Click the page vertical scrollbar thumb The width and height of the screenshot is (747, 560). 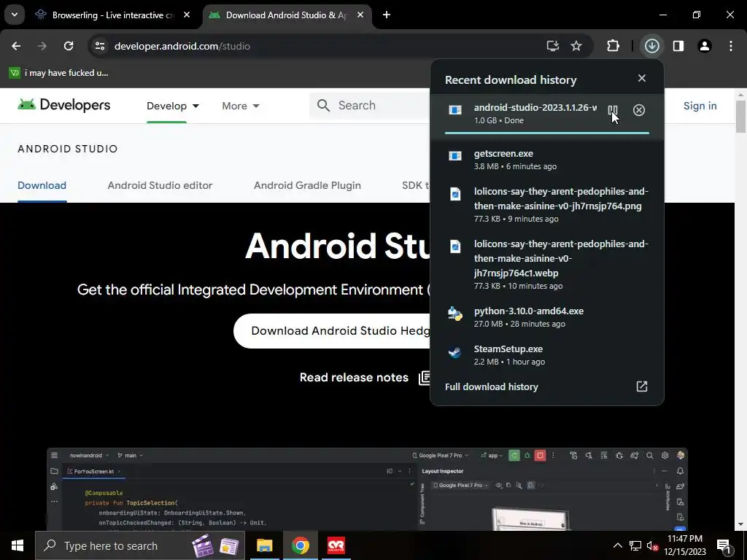click(x=740, y=116)
